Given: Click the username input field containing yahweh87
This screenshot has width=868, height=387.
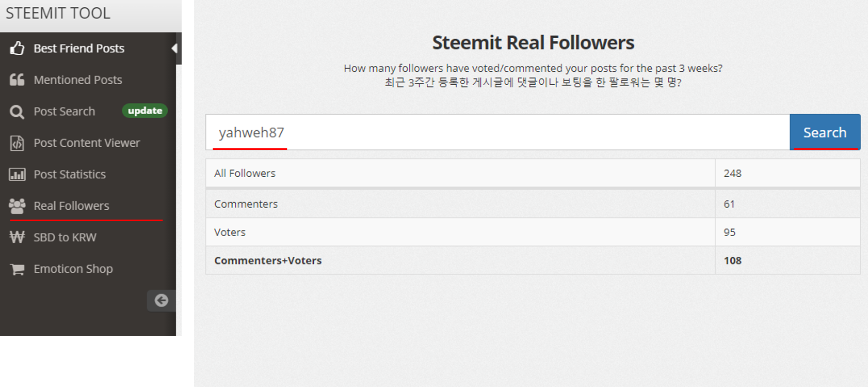Looking at the screenshot, I should [497, 132].
